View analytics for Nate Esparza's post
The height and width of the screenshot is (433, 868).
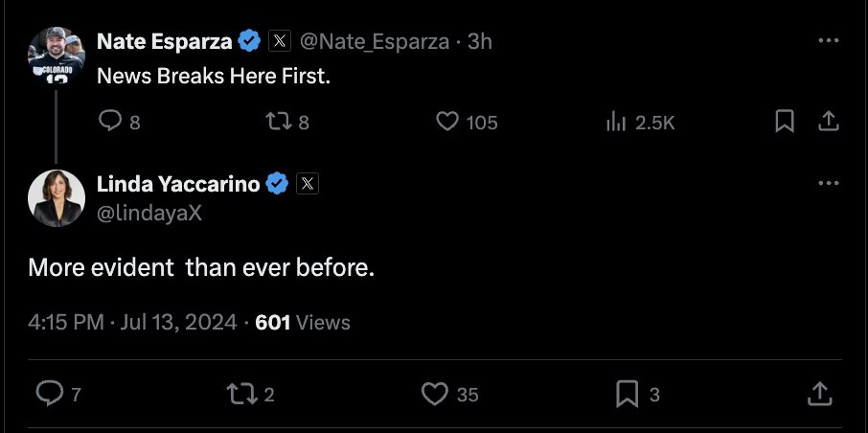click(x=617, y=122)
